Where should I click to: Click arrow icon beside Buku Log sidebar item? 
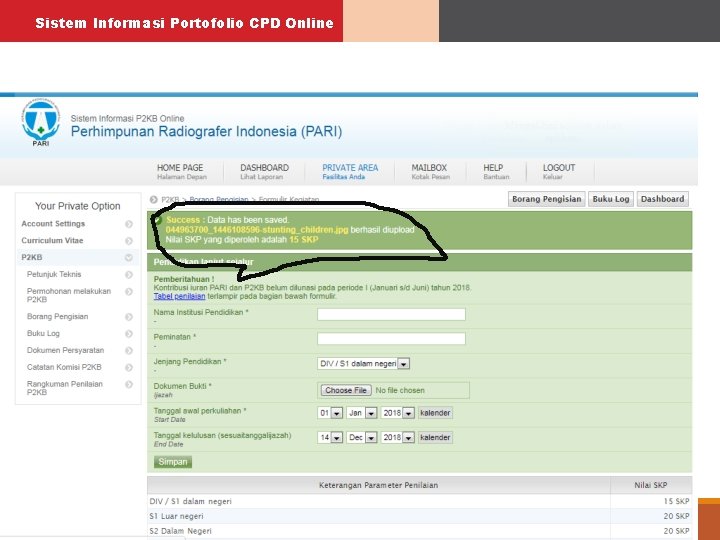tap(129, 334)
